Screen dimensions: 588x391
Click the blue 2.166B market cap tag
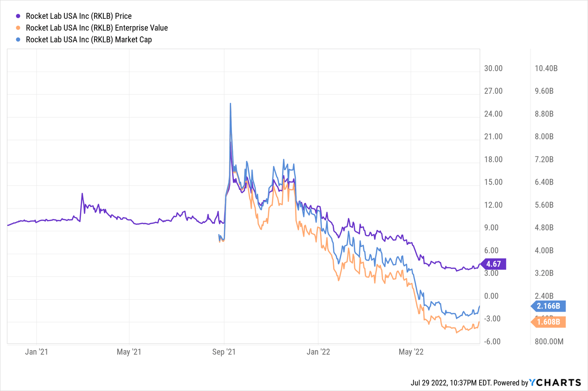click(x=548, y=306)
